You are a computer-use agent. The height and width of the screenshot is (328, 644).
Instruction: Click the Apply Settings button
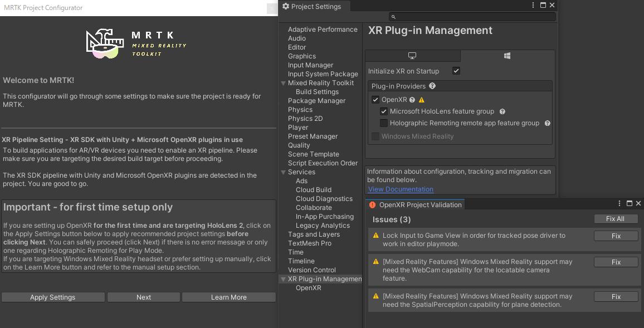click(53, 297)
